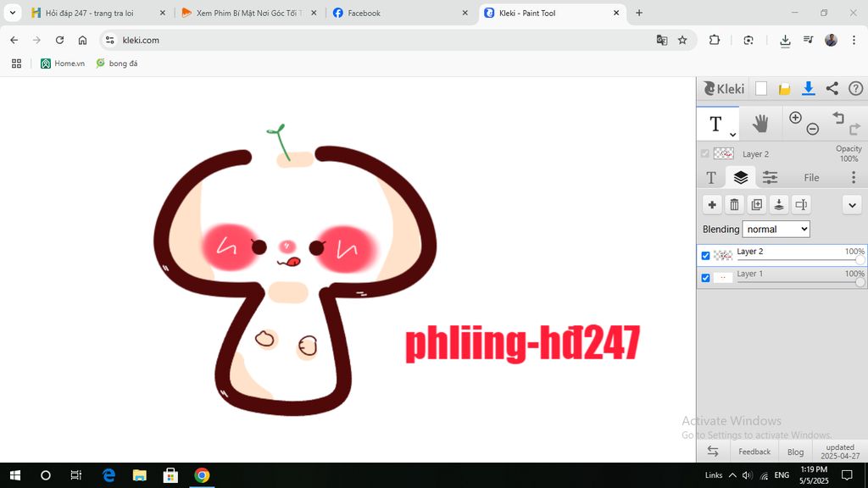Open the import image folder icon
This screenshot has width=868, height=488.
click(784, 88)
